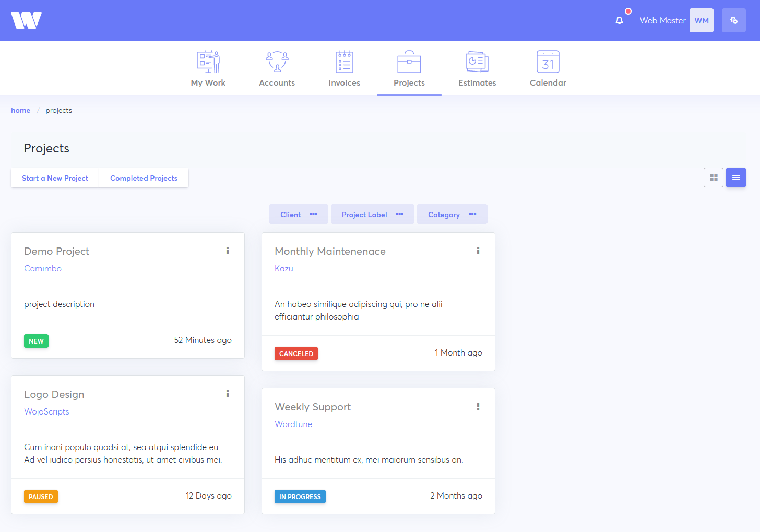Click the green NEW status badge

(36, 341)
